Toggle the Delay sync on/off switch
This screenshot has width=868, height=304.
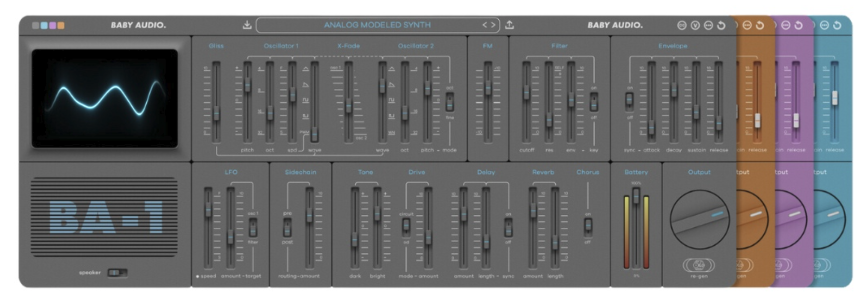click(x=508, y=227)
